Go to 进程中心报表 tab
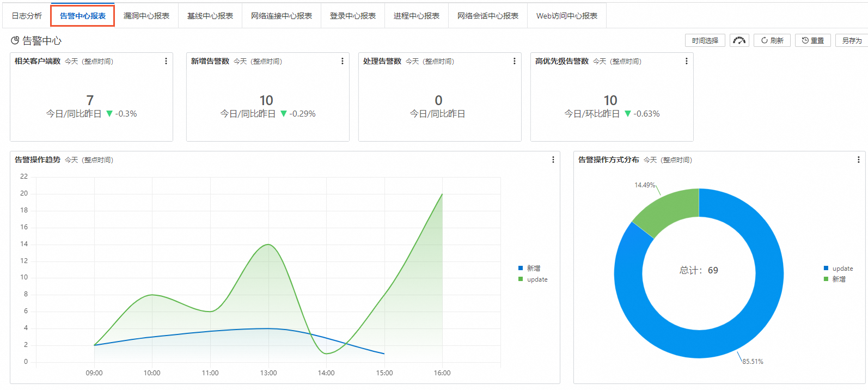Viewport: 868px width, 390px height. (x=417, y=16)
